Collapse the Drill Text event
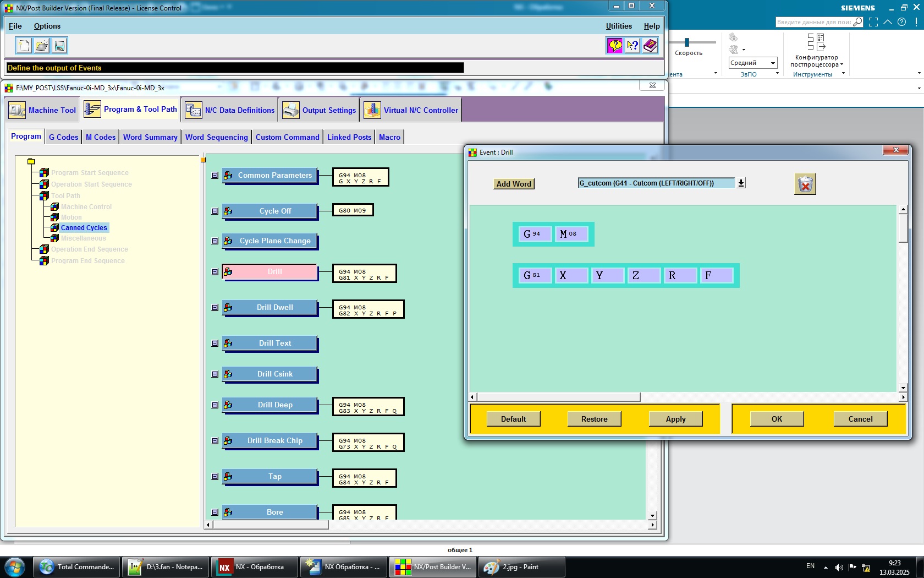This screenshot has width=924, height=578. pyautogui.click(x=215, y=343)
